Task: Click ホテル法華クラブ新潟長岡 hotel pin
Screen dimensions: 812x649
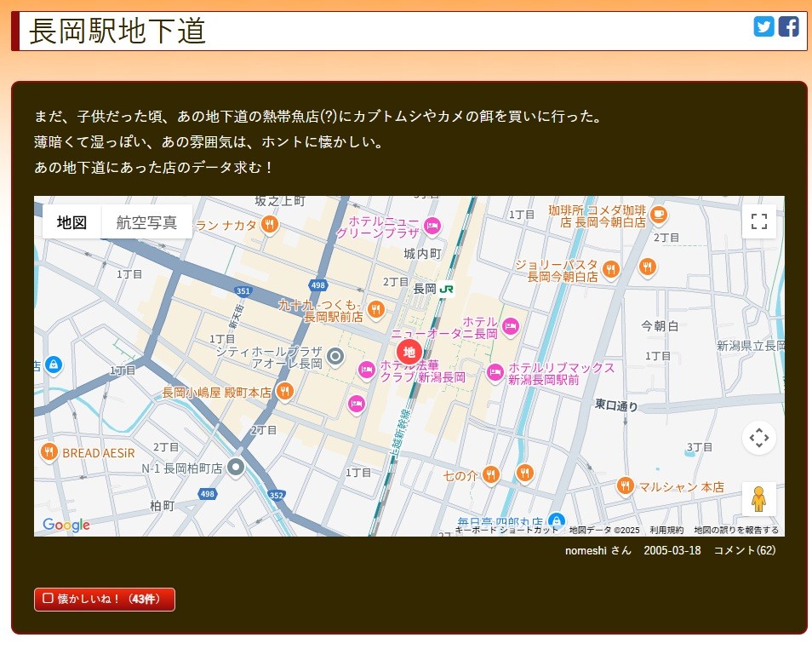Action: point(367,370)
